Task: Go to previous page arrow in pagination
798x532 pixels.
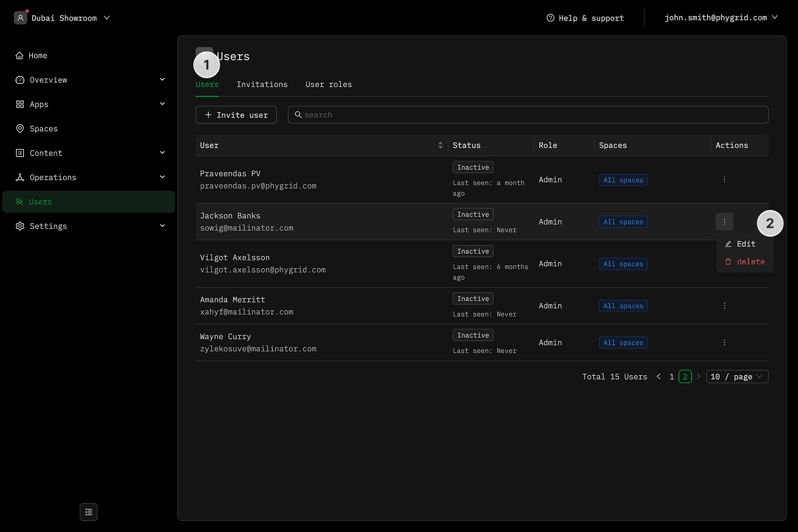Action: pyautogui.click(x=658, y=377)
